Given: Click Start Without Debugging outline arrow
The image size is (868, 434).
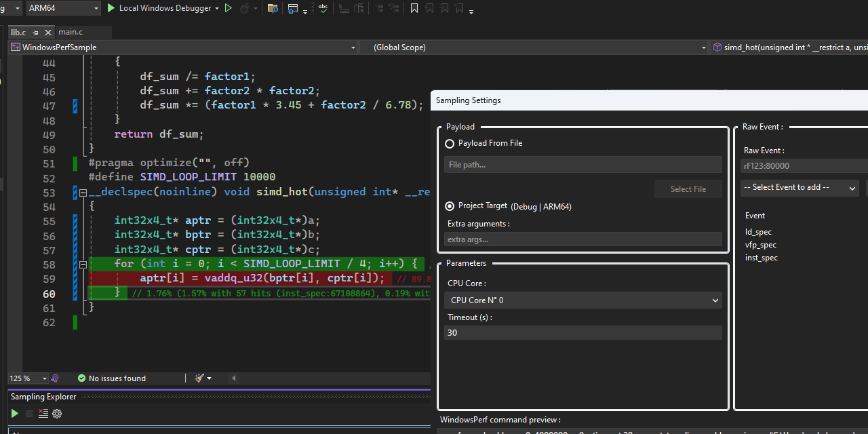Looking at the screenshot, I should coord(229,8).
